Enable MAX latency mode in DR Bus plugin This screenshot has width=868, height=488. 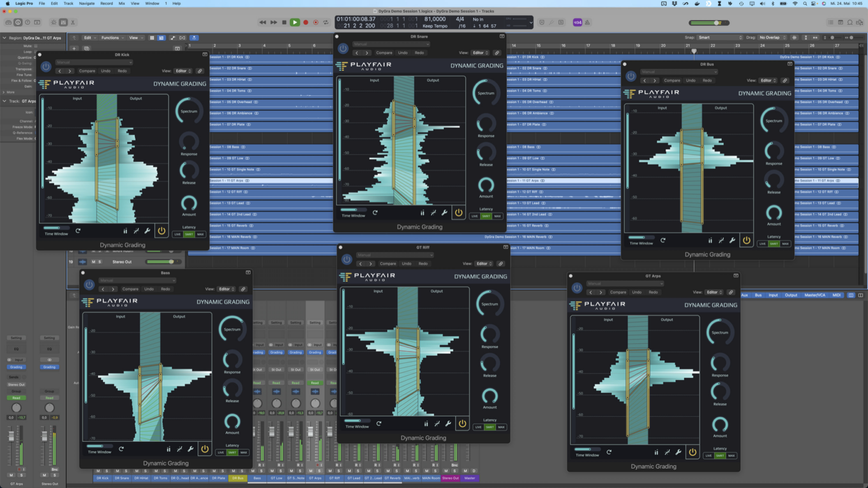click(786, 243)
